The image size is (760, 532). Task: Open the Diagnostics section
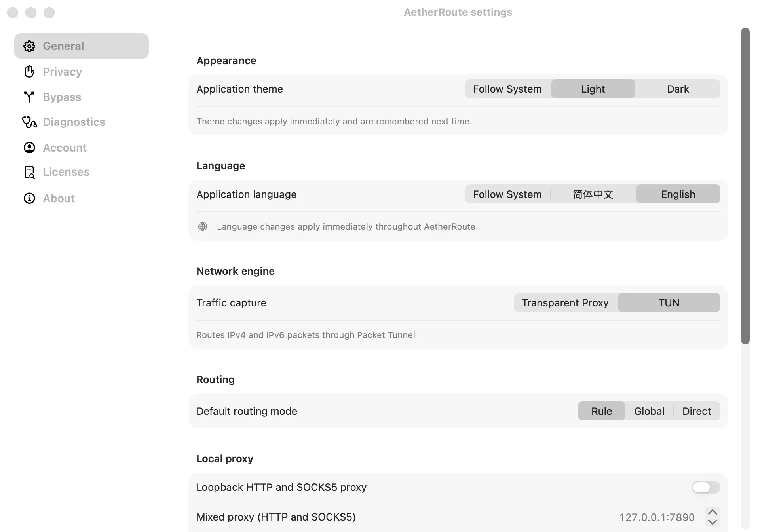[82, 122]
